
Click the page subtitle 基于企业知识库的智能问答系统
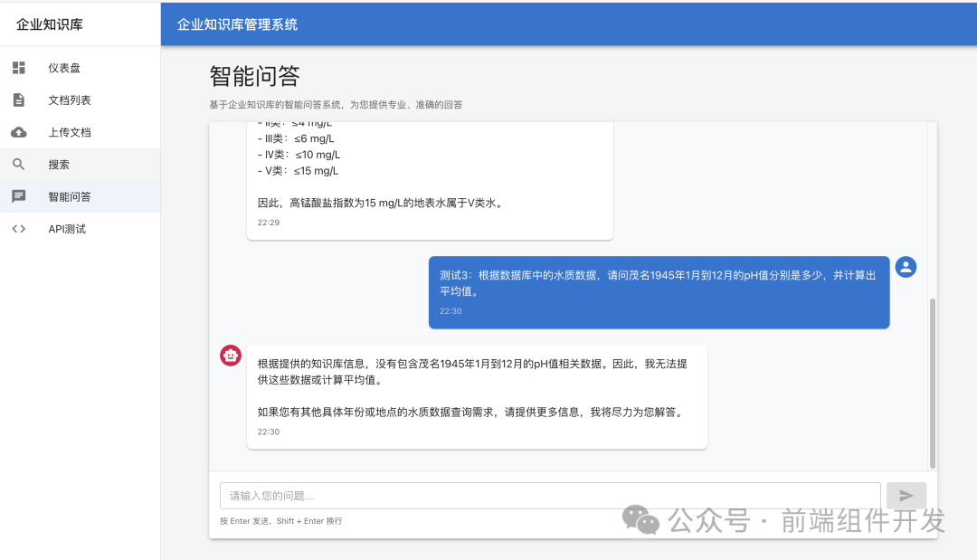pyautogui.click(x=336, y=105)
